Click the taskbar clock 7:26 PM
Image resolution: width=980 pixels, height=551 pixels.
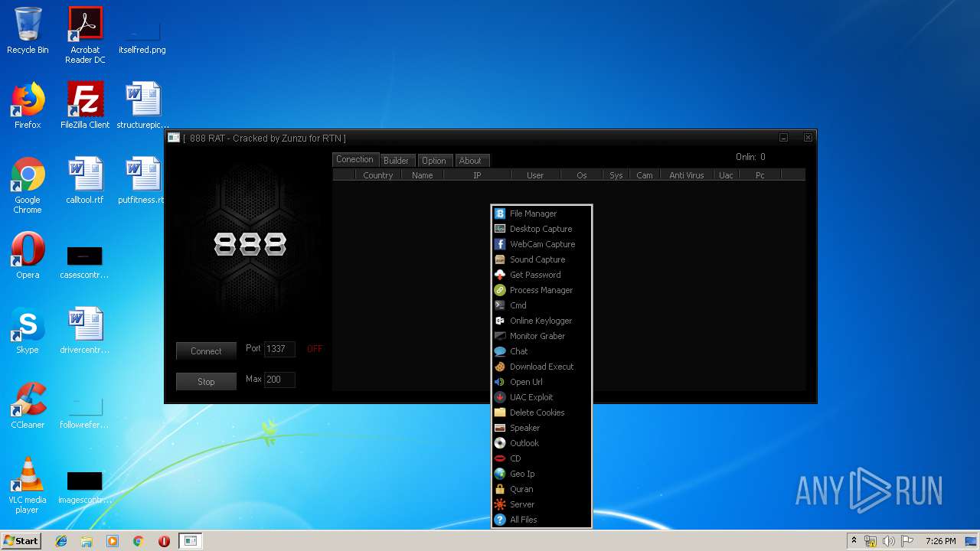[940, 541]
